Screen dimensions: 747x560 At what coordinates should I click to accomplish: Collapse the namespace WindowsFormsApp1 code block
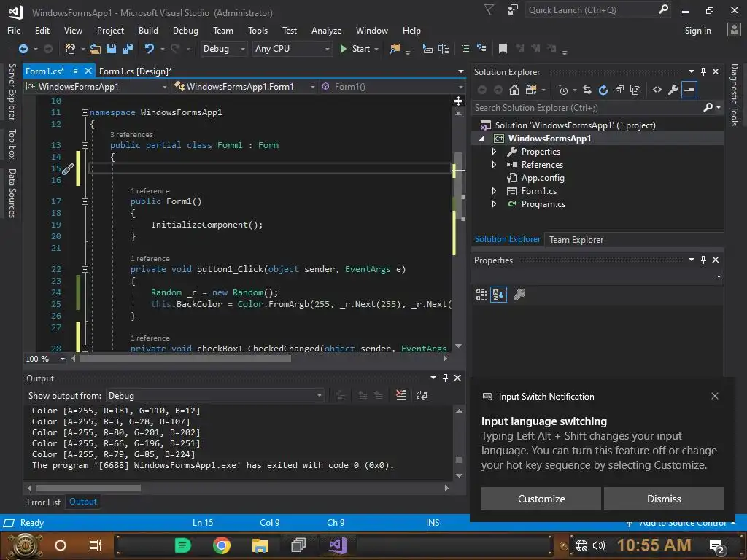point(85,113)
